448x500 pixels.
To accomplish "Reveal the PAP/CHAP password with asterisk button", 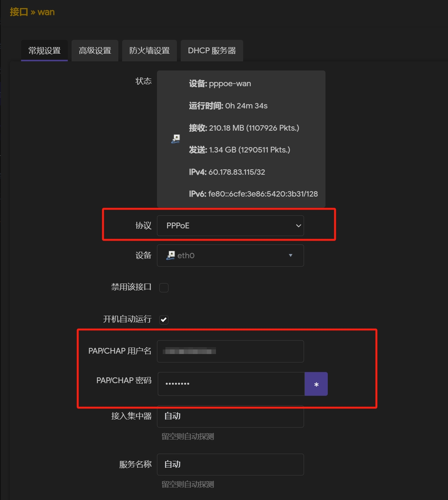I will tap(316, 384).
